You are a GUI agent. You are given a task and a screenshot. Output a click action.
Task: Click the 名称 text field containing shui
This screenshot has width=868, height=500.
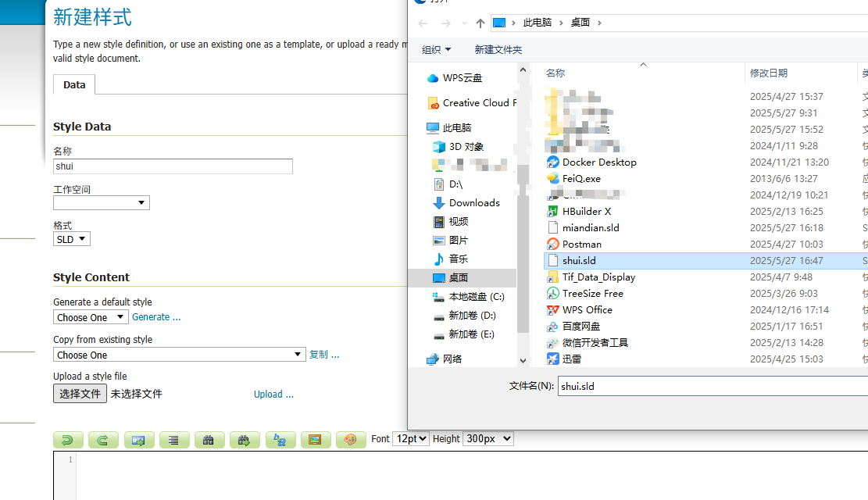point(173,166)
